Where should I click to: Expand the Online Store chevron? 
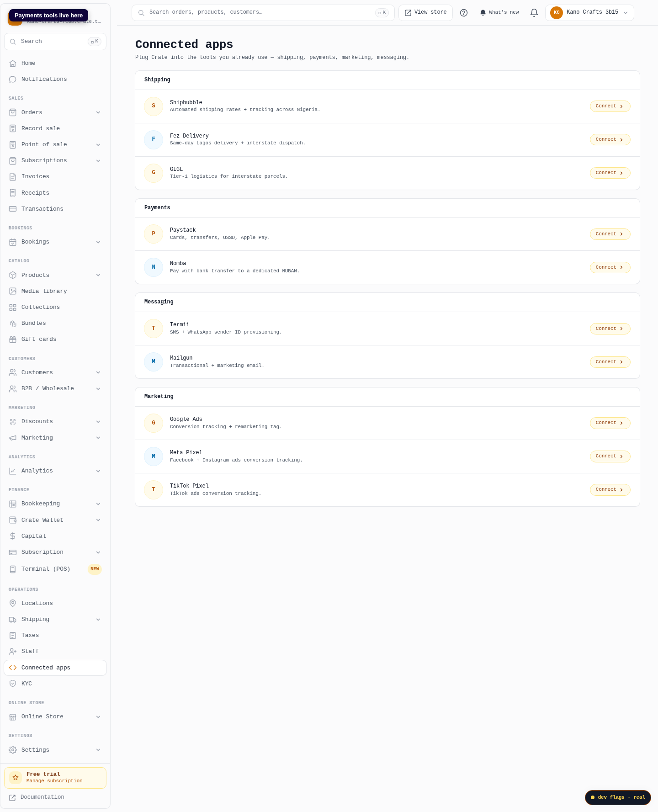(x=98, y=717)
